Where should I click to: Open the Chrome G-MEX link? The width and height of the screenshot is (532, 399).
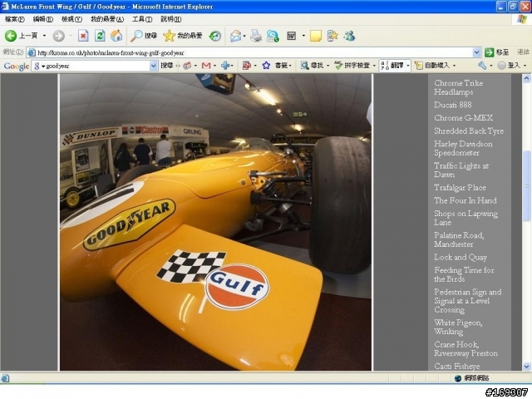(x=463, y=118)
